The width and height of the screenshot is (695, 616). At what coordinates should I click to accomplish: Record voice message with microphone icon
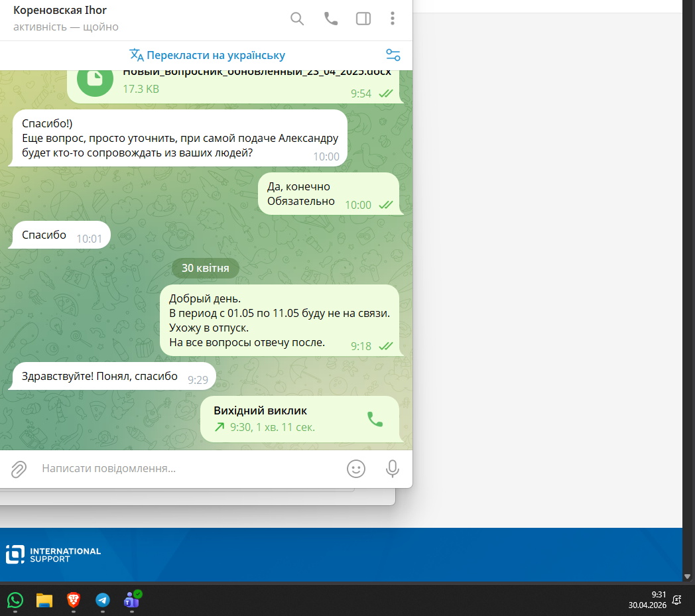point(393,469)
